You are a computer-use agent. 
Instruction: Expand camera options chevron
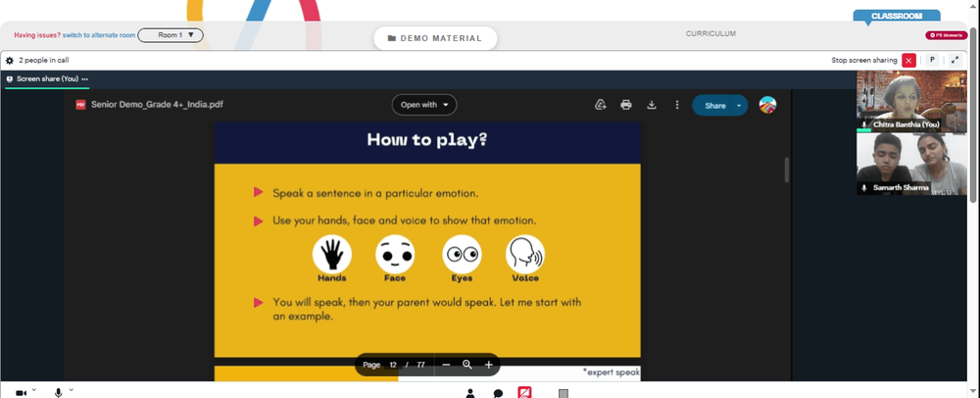coord(33,390)
